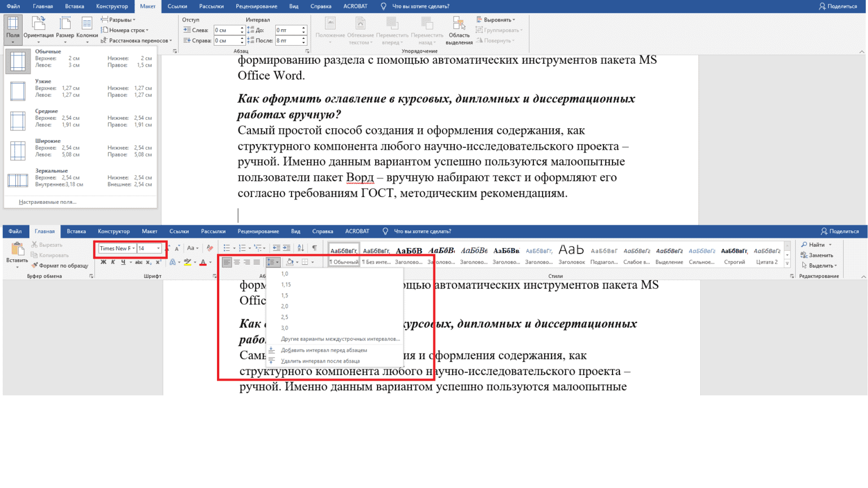The width and height of the screenshot is (868, 488).
Task: Click the align right icon
Action: click(247, 262)
